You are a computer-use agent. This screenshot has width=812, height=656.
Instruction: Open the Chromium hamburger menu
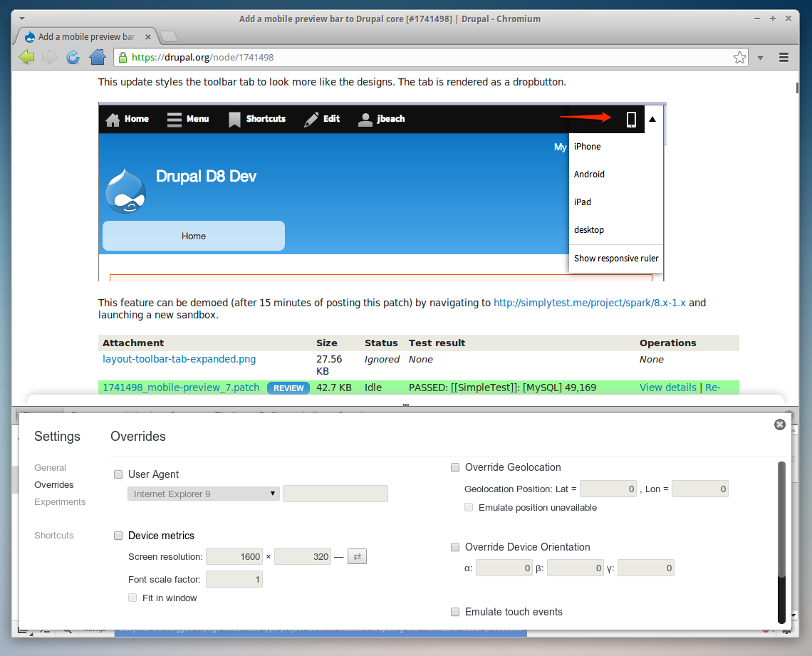coord(784,58)
